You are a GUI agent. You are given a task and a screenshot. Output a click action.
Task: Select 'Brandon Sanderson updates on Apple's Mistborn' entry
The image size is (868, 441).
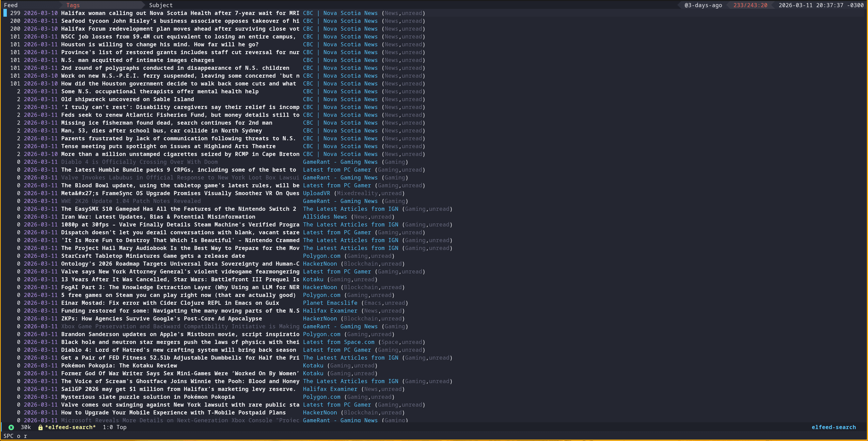180,334
